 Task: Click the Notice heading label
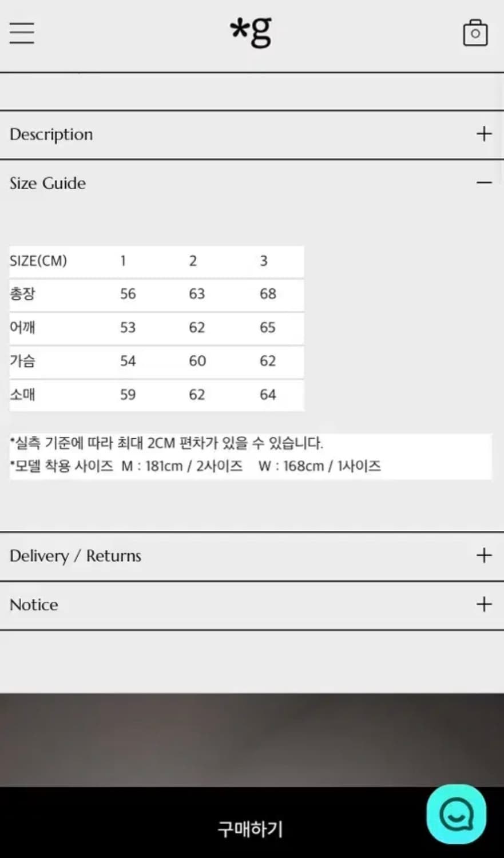[x=33, y=605]
